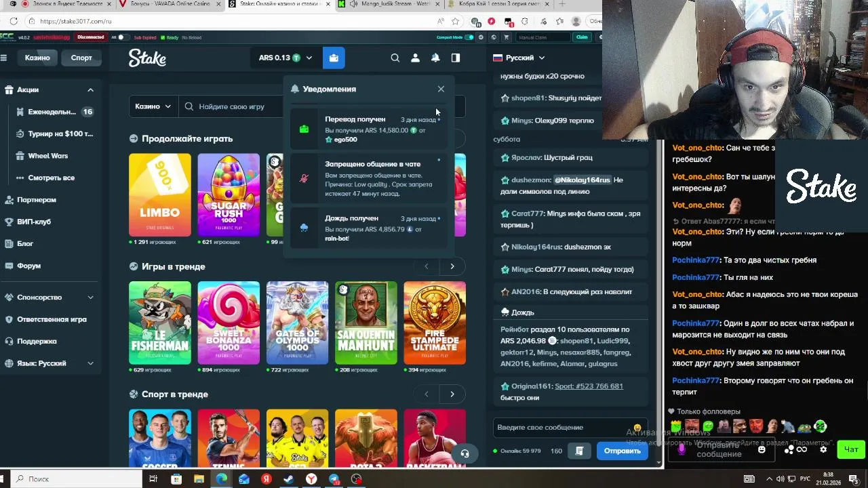This screenshot has width=868, height=488.
Task: Click the volume icon in system tray
Action: point(781,479)
